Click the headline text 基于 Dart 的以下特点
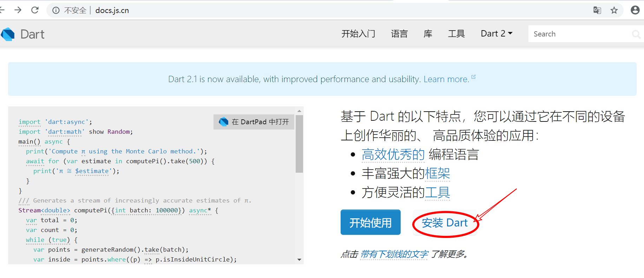The image size is (644, 278). coord(401,116)
